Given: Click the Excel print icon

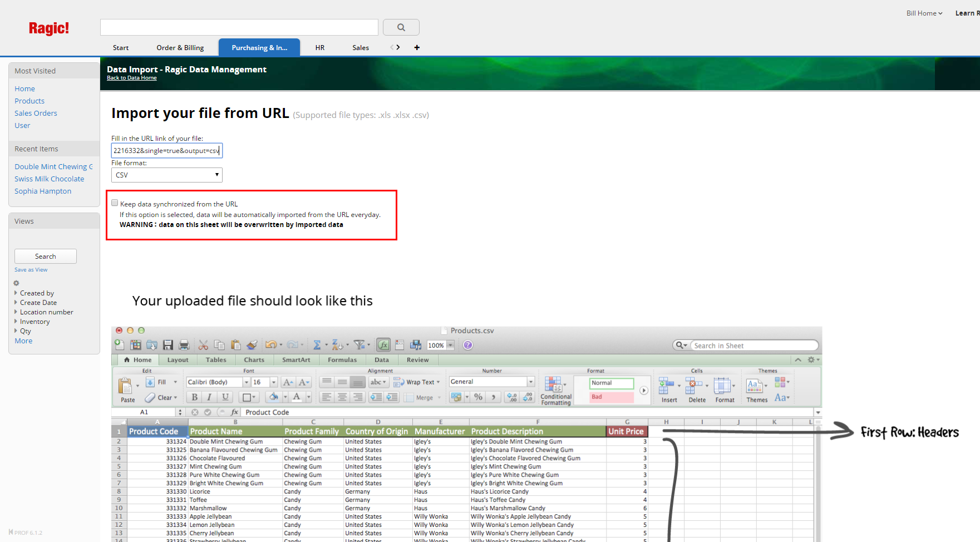Looking at the screenshot, I should pyautogui.click(x=184, y=345).
